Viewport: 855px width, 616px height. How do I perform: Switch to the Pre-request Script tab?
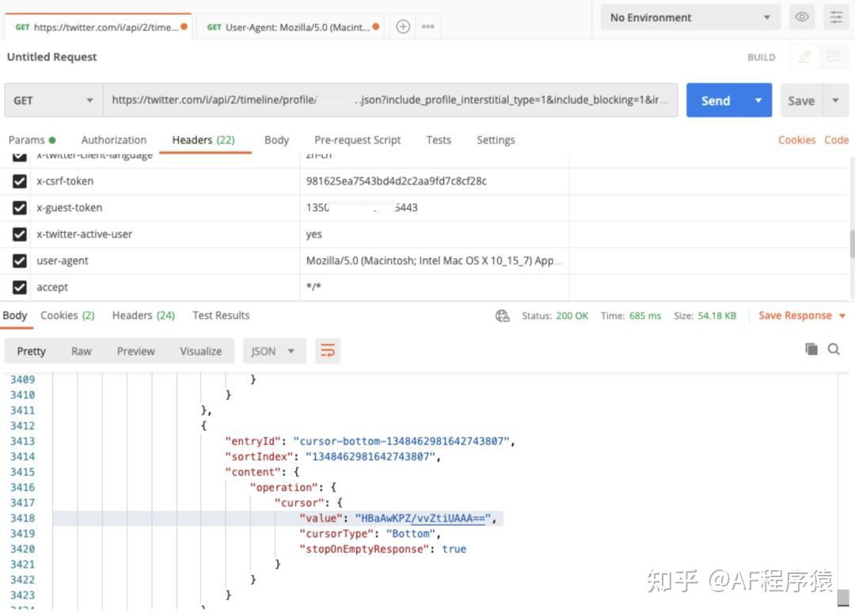tap(358, 139)
